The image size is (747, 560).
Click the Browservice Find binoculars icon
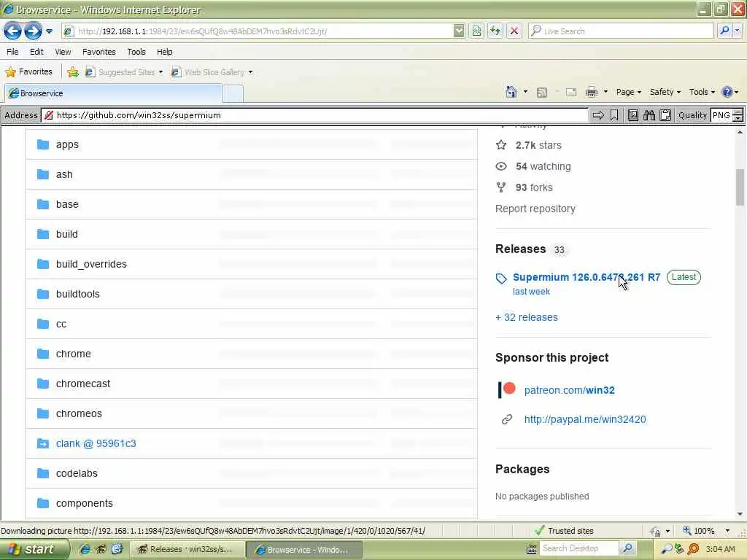tap(649, 115)
